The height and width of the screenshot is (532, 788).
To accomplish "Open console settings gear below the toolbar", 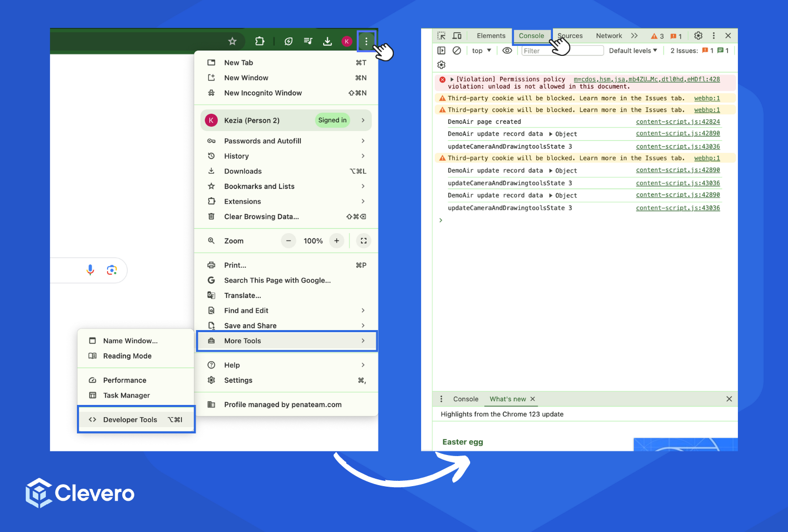I will point(442,64).
